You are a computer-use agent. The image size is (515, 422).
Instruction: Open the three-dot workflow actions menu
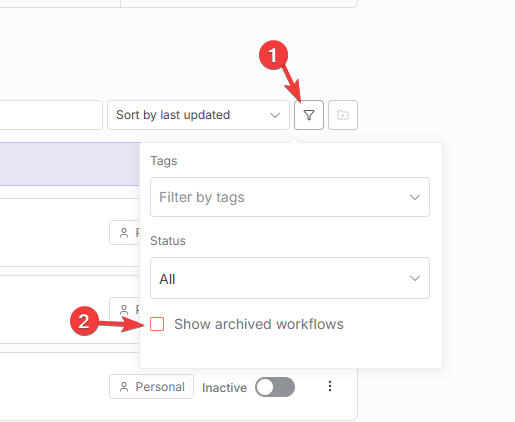330,386
